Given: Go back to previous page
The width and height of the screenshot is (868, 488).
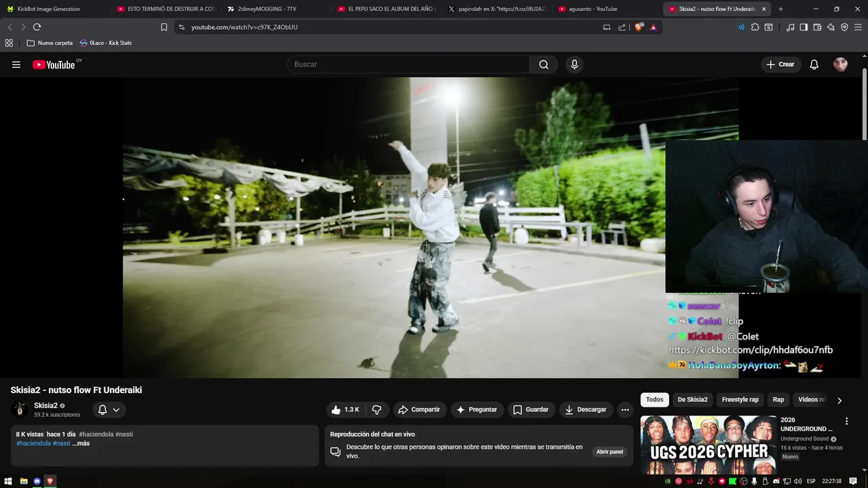Looking at the screenshot, I should coord(9,27).
